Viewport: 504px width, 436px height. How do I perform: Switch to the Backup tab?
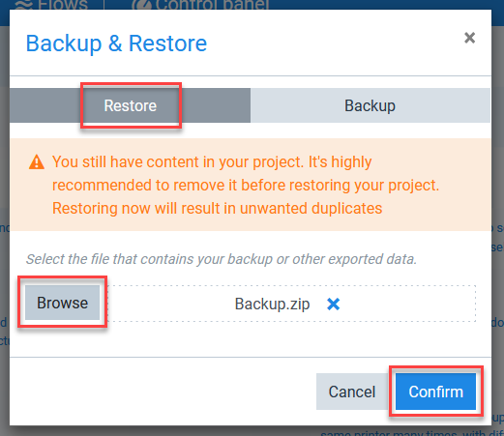tap(371, 105)
